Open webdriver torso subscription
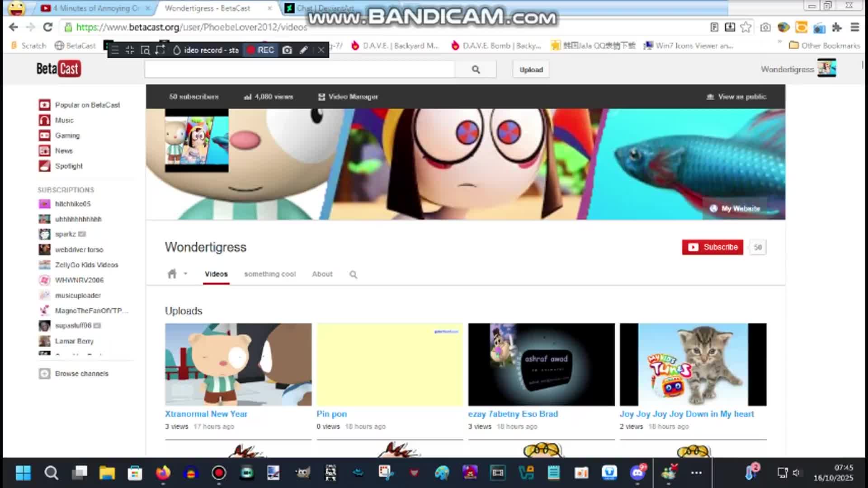This screenshot has height=488, width=868. pyautogui.click(x=79, y=249)
